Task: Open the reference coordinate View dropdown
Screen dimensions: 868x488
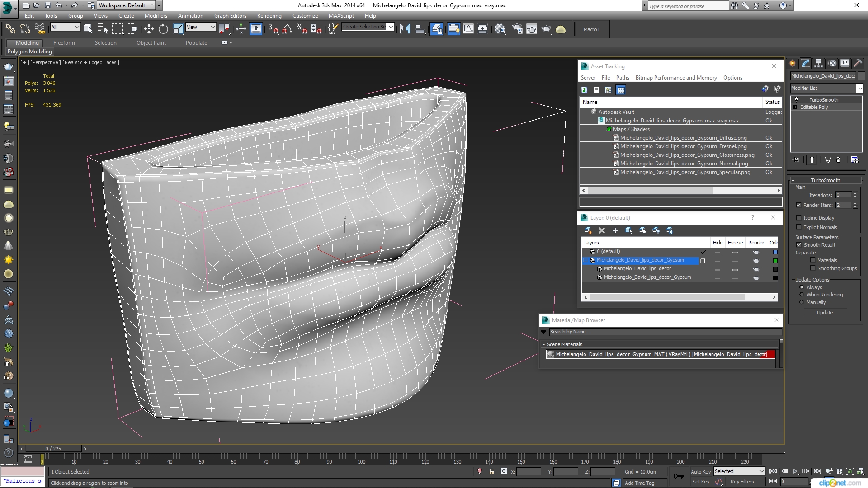Action: tap(201, 27)
